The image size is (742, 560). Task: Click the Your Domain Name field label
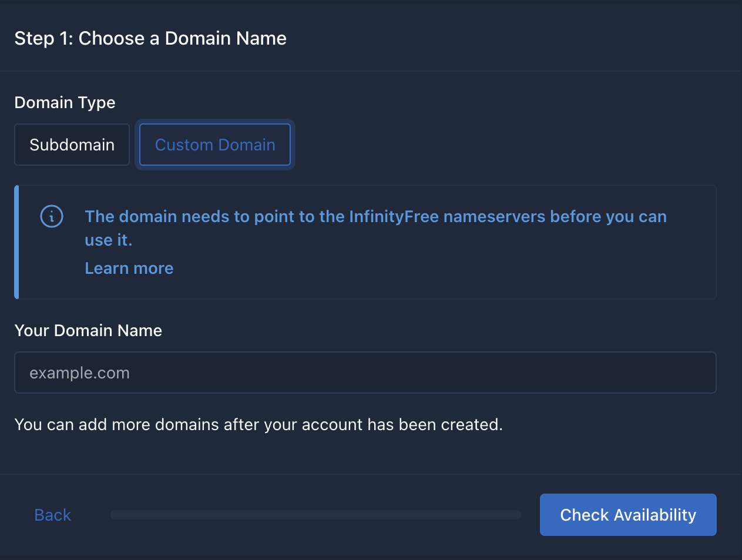tap(88, 330)
